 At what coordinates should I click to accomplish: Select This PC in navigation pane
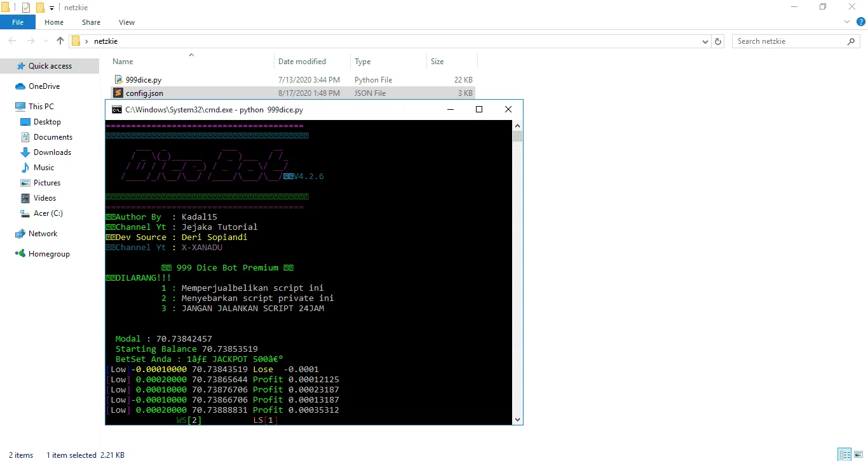click(x=41, y=107)
